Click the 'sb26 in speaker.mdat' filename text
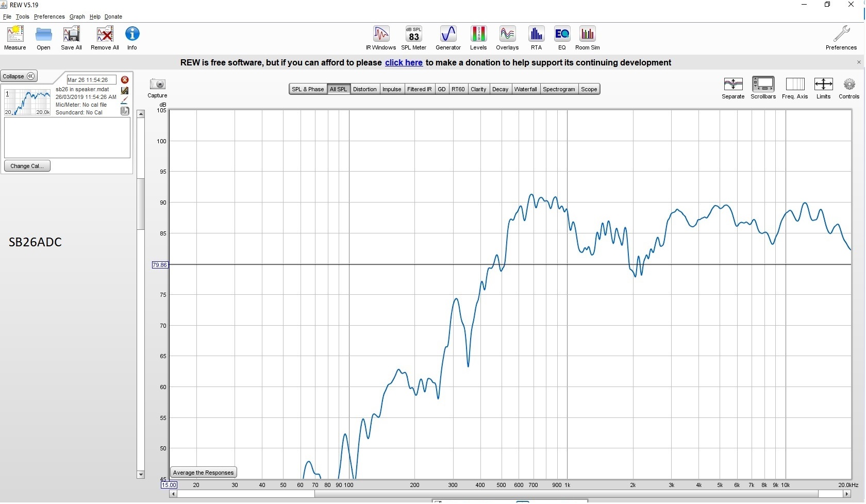Screen dimensions: 866x504 pyautogui.click(x=82, y=89)
